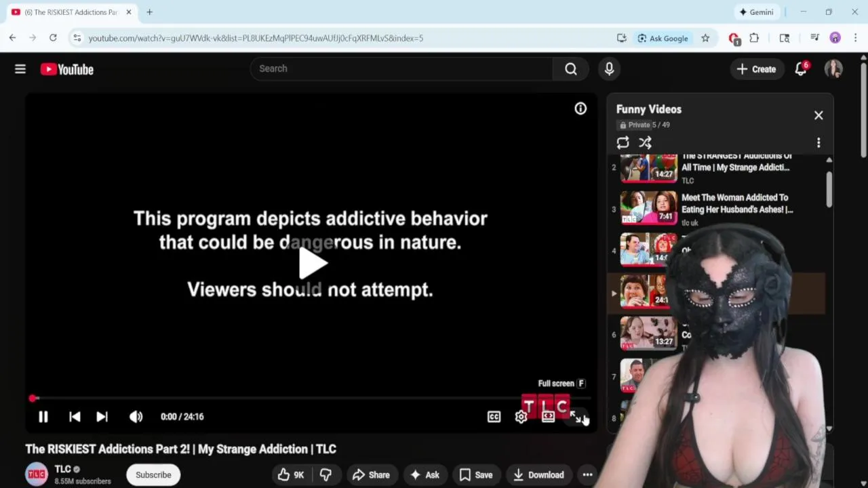Click the playlist panel scrollbar thumb
Viewport: 868px width, 488px height.
tap(829, 188)
